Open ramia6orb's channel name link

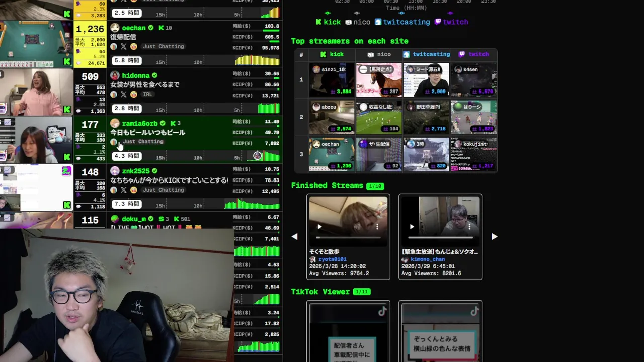[140, 124]
